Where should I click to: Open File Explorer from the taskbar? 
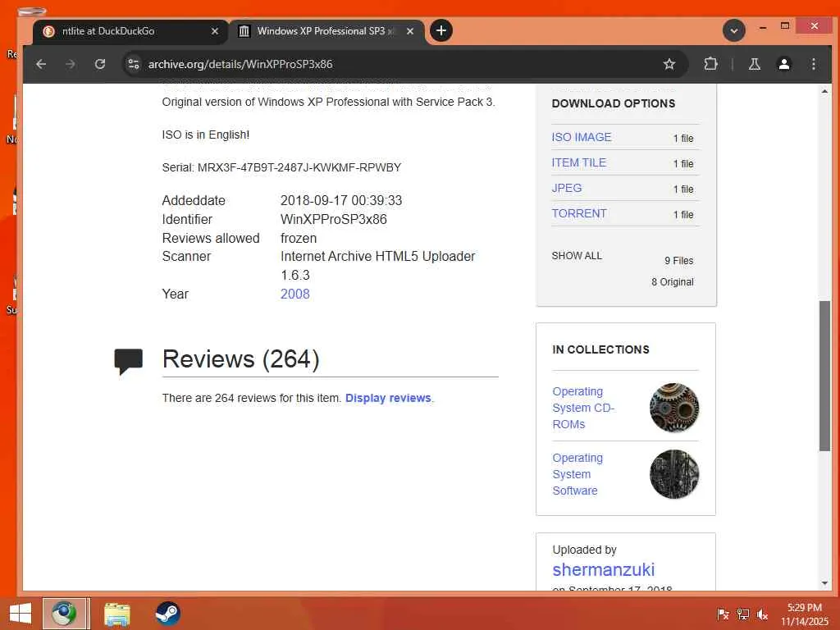click(x=116, y=614)
